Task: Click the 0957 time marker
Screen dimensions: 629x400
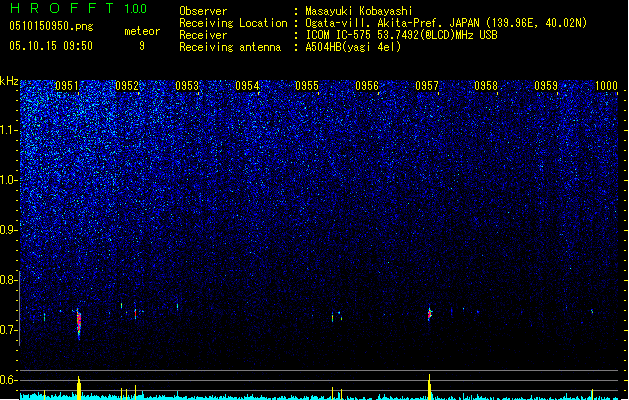Action: click(427, 86)
